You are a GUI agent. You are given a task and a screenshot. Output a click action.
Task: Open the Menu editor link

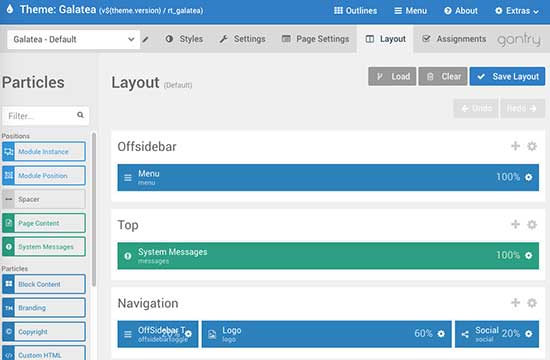tap(410, 11)
